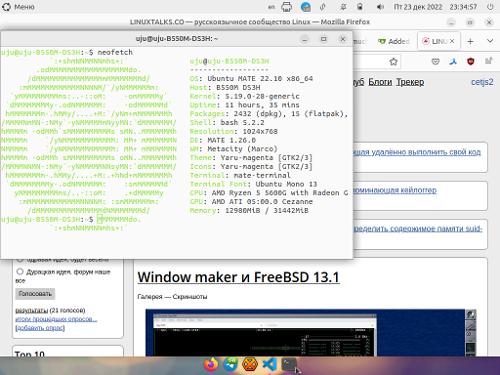500x375 pixels.
Task: Open the rightmost grey toolbar icon in Firefox
Action: pyautogui.click(x=488, y=61)
